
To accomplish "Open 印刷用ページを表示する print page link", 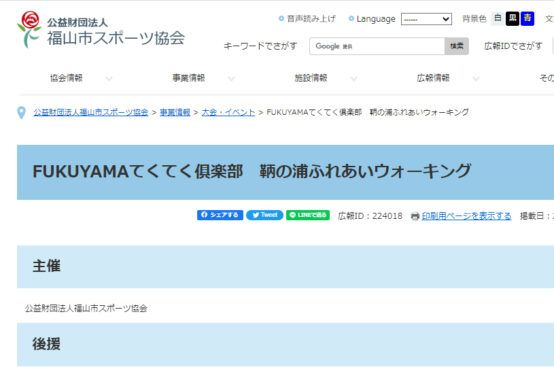I will (466, 216).
